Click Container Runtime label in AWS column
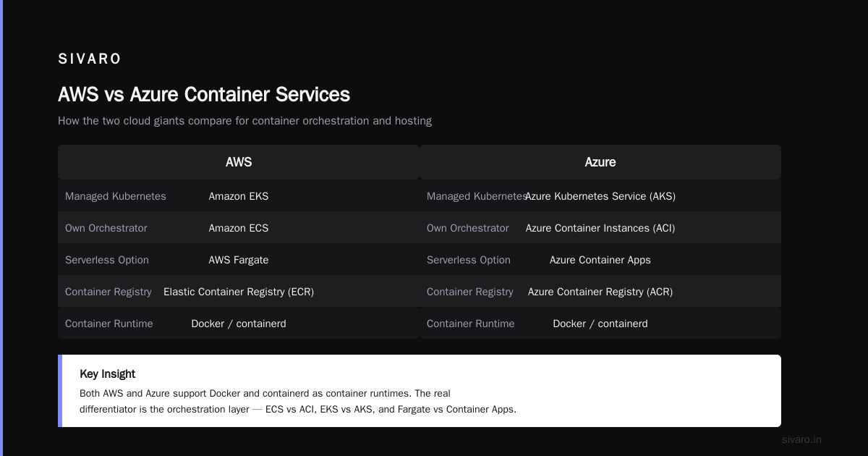The image size is (868, 456). pos(109,324)
